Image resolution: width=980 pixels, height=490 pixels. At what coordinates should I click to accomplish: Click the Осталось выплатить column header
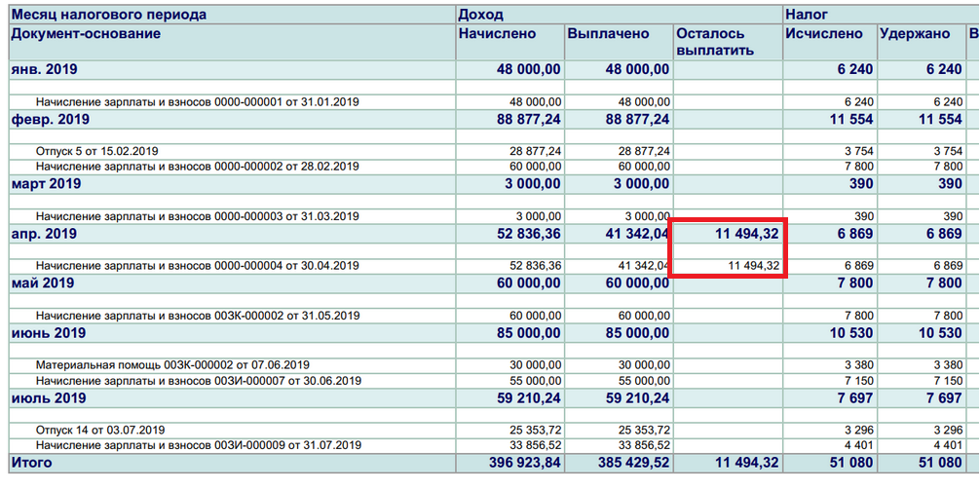(716, 42)
